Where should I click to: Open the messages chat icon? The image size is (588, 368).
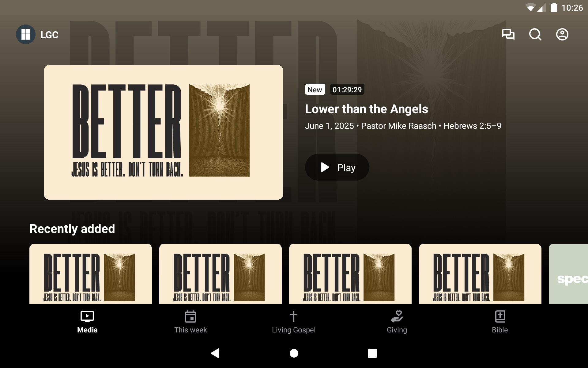(508, 34)
